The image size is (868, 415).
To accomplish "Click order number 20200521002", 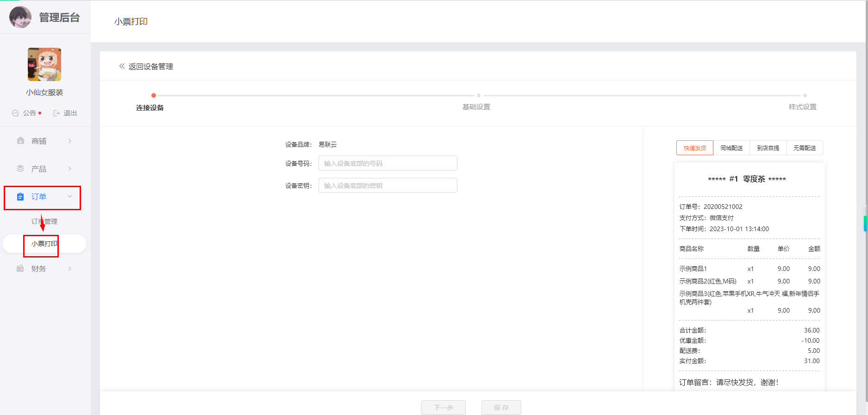I will click(x=723, y=207).
